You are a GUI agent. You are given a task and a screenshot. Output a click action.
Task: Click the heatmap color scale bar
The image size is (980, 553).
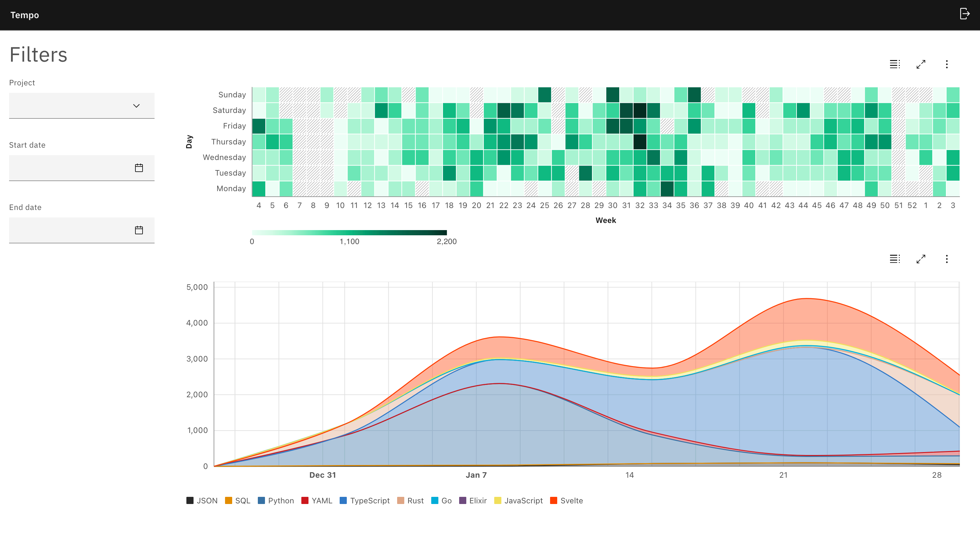[349, 232]
